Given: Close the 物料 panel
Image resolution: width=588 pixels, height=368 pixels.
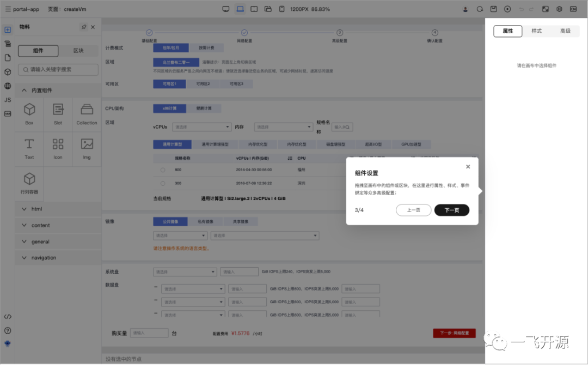Looking at the screenshot, I should point(93,27).
